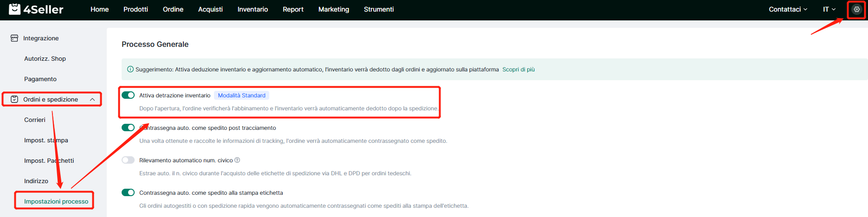Open Corrieri in the sidebar
The height and width of the screenshot is (217, 868).
tap(35, 120)
